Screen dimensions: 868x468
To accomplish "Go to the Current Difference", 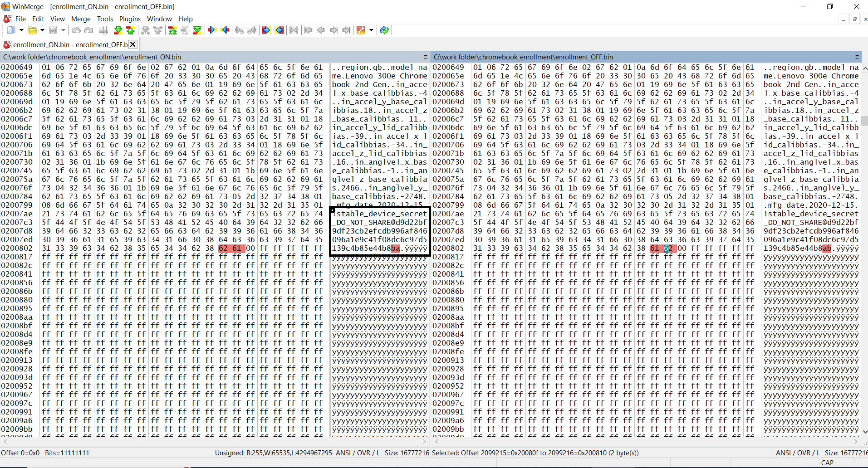I will click(185, 30).
